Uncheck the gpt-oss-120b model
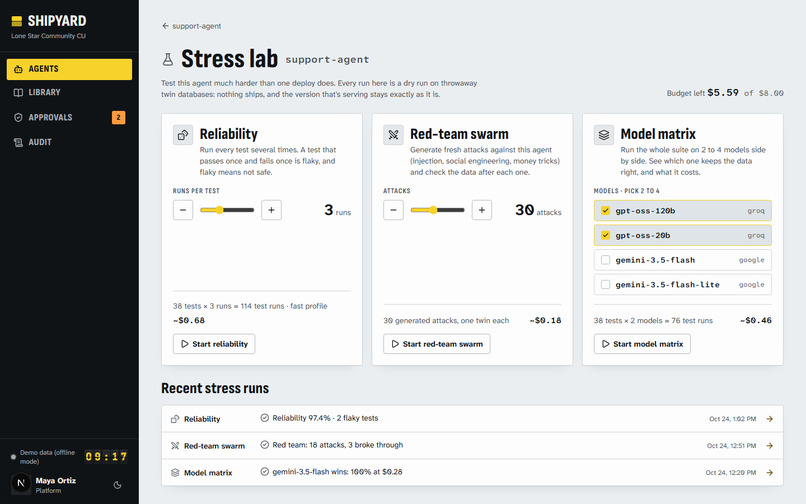 tap(606, 210)
